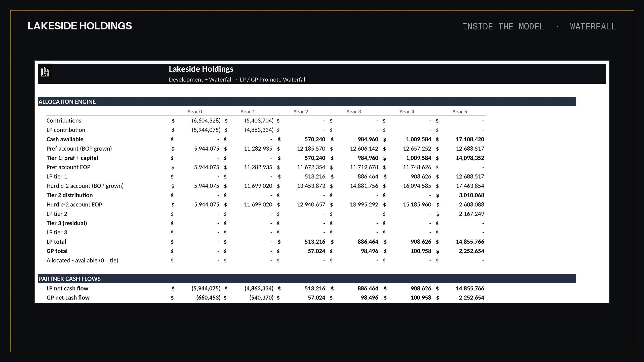
Task: Select the Allocated - available (0 = tie) label
Action: pyautogui.click(x=83, y=260)
